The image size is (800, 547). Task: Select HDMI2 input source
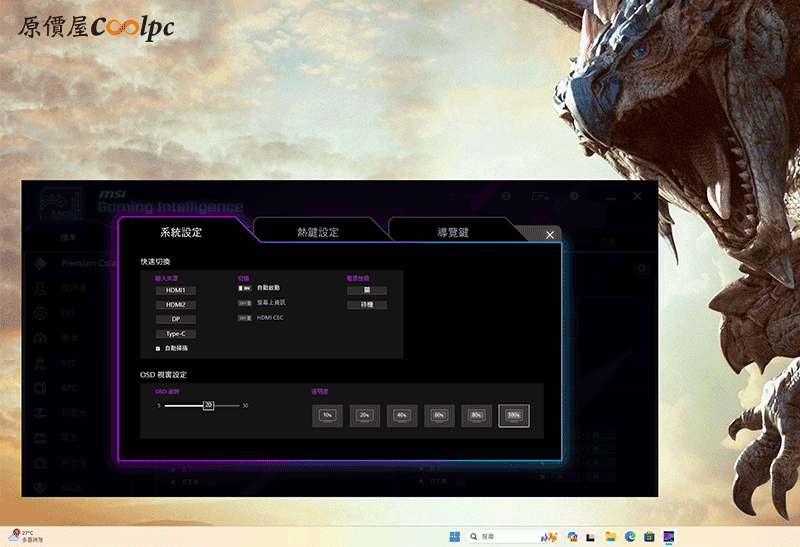point(176,305)
